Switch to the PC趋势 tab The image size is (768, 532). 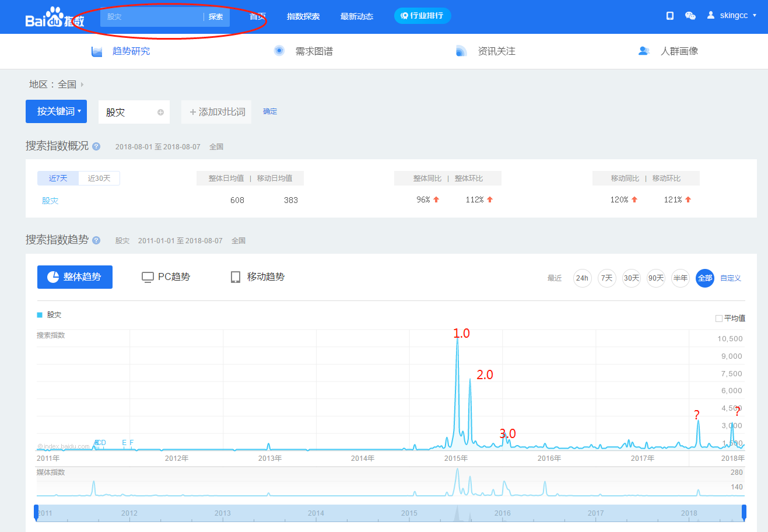166,277
